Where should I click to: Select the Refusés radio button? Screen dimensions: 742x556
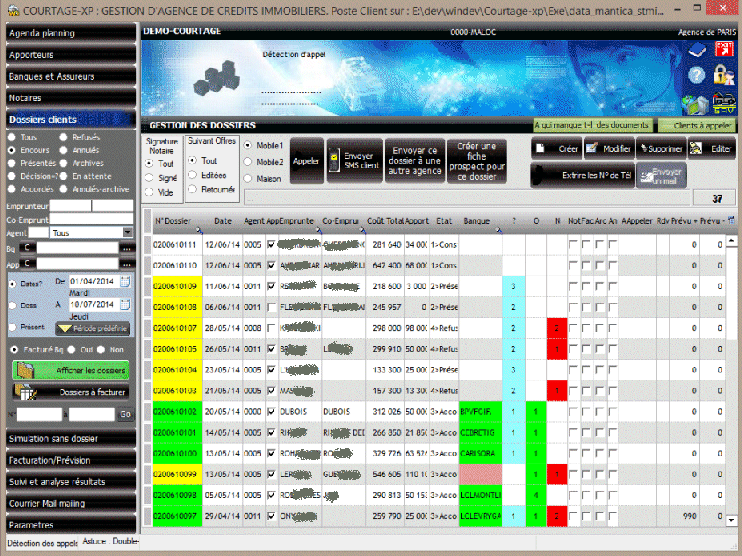pyautogui.click(x=65, y=137)
